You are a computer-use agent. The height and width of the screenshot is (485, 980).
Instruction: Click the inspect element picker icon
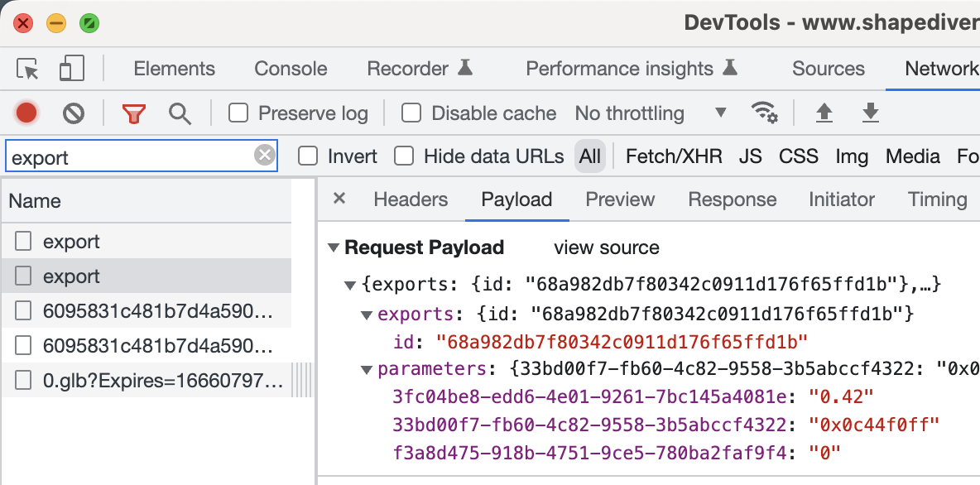pos(28,69)
